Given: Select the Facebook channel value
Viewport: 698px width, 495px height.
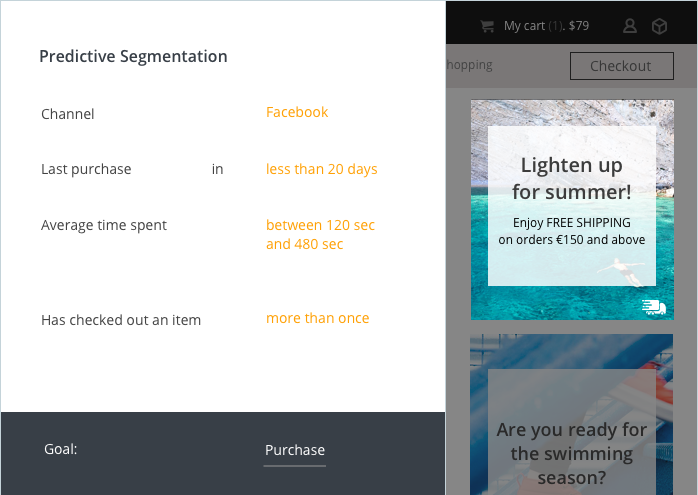Looking at the screenshot, I should pyautogui.click(x=297, y=112).
